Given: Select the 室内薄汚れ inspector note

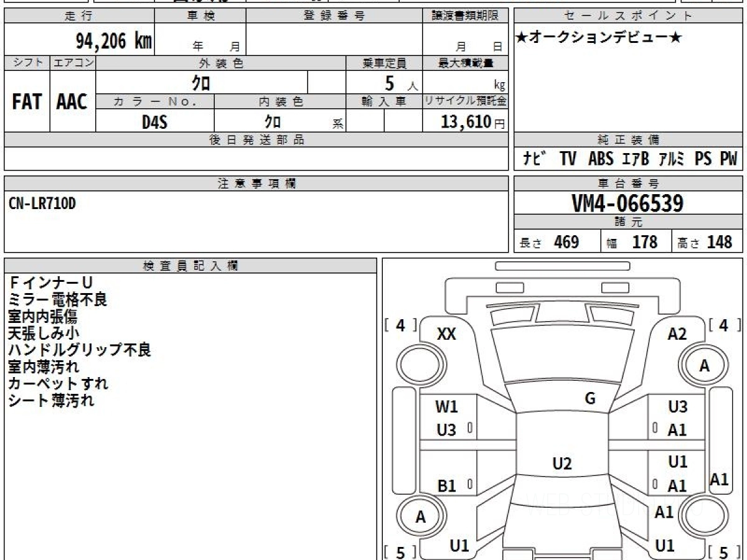Looking at the screenshot, I should coord(44,367).
